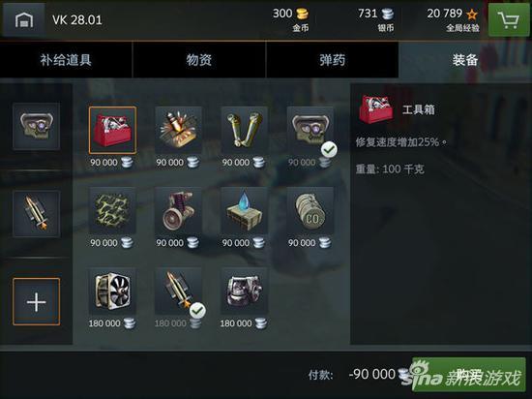Select the water drop wet ammo rack
The width and height of the screenshot is (532, 399).
245,210
